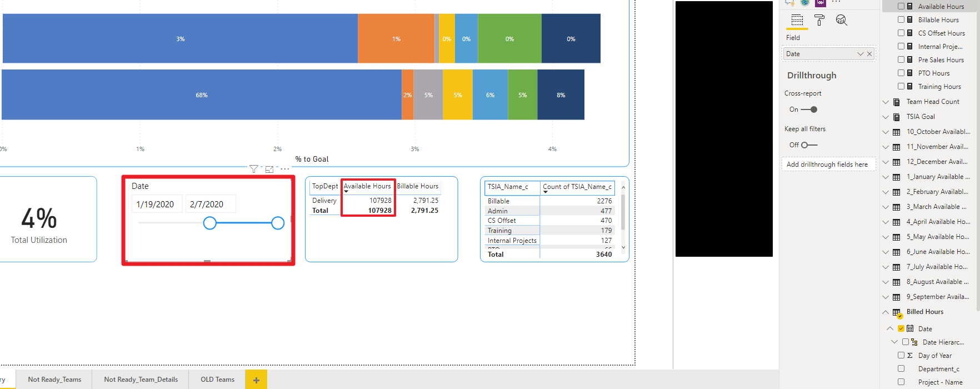Click the purple custom visual icon
980x389 pixels.
pyautogui.click(x=821, y=3)
